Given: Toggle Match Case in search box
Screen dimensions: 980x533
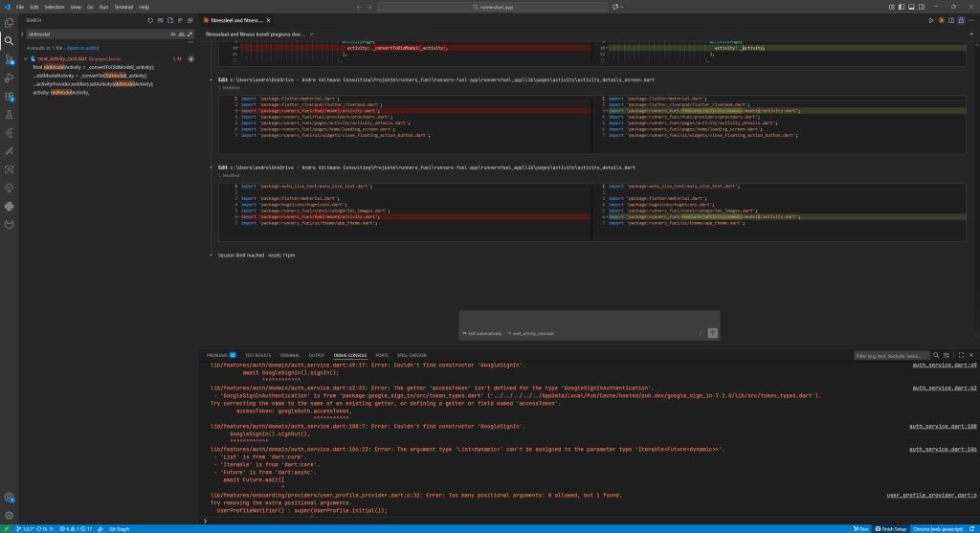Looking at the screenshot, I should [x=172, y=34].
